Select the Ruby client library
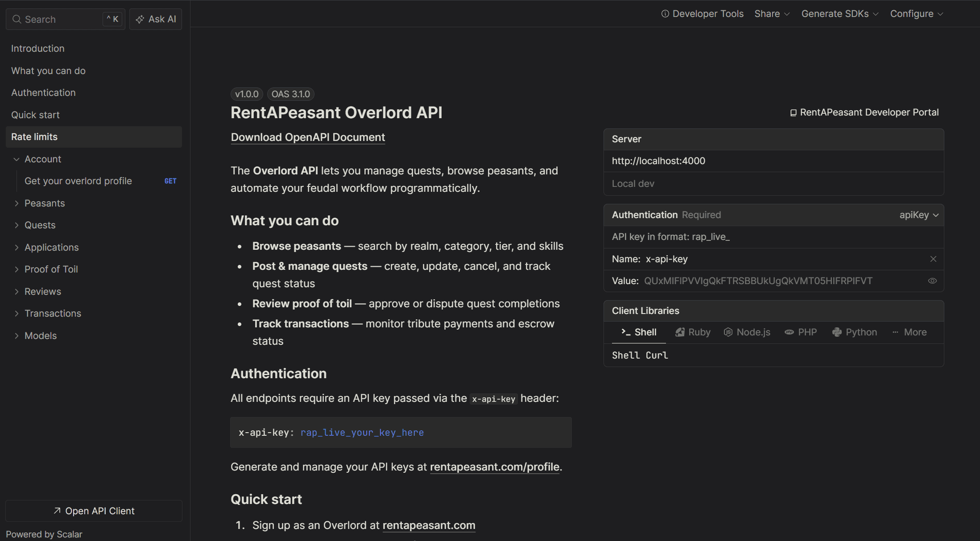 click(x=692, y=332)
